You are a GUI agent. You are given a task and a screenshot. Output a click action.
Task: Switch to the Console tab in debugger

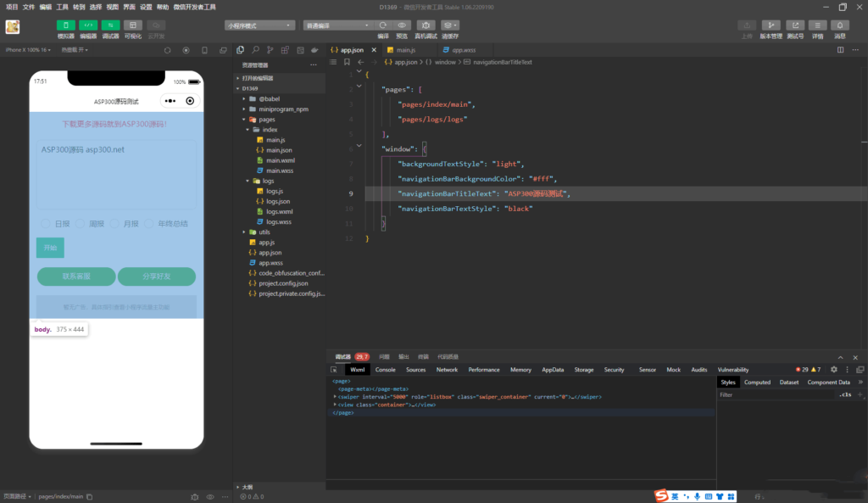tap(386, 370)
